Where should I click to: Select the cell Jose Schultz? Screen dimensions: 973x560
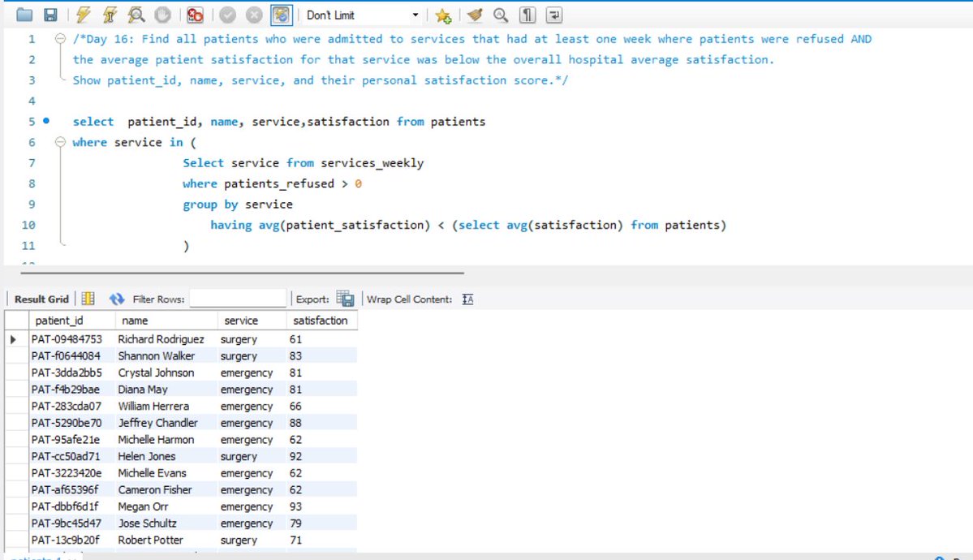166,524
